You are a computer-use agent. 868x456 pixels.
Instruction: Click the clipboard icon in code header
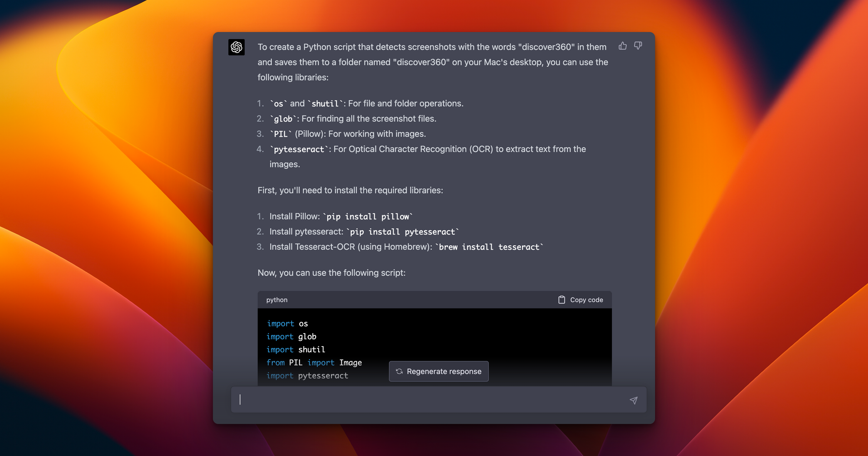[x=562, y=300]
